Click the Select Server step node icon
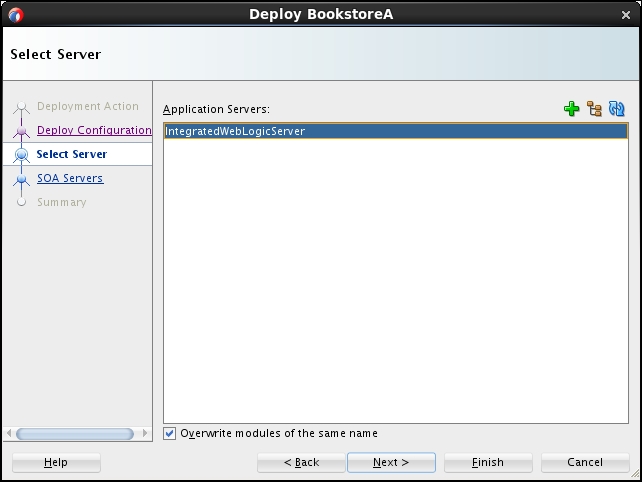 (21, 154)
